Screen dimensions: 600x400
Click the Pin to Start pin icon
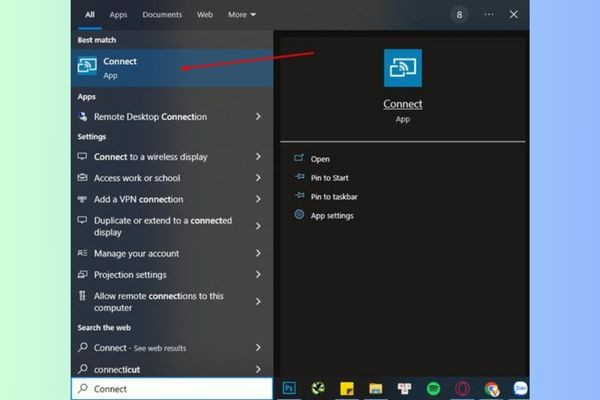click(x=299, y=177)
